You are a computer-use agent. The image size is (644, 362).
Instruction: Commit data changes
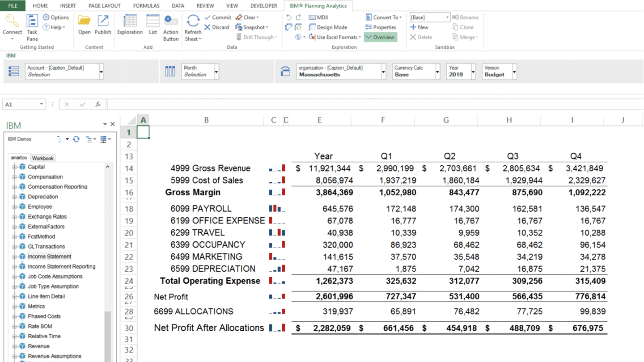click(x=218, y=17)
